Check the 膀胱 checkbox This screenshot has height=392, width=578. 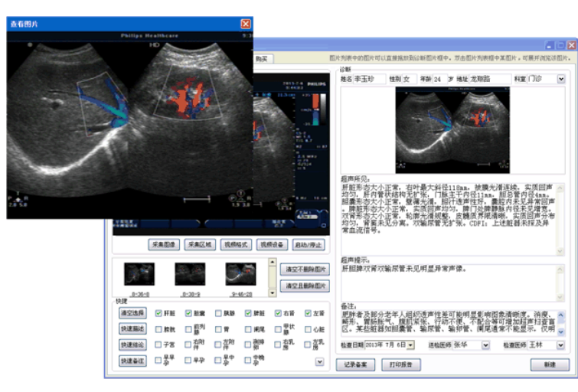[158, 329]
